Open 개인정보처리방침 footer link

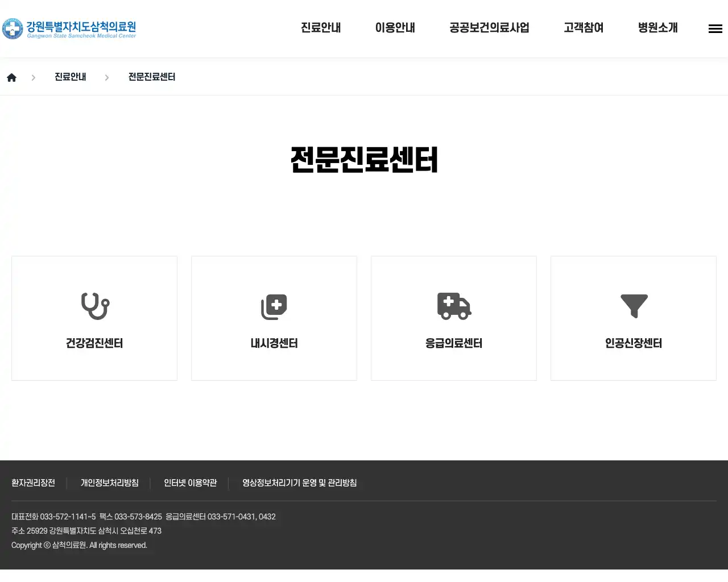(110, 483)
